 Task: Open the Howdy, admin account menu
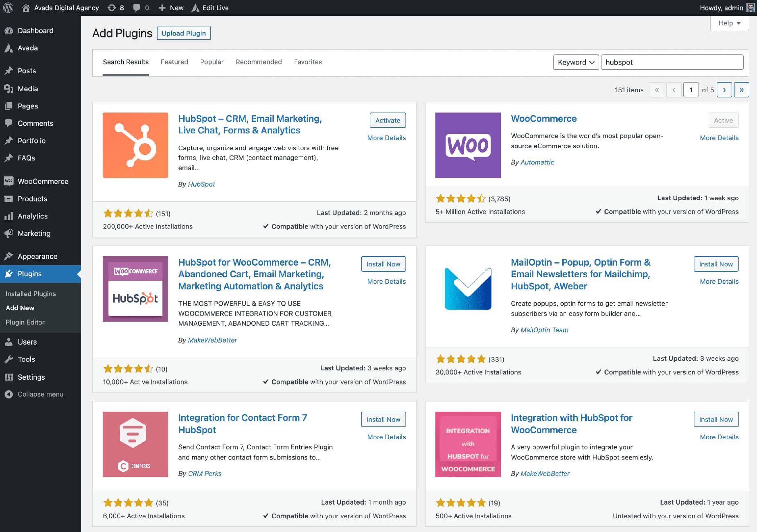pyautogui.click(x=727, y=8)
